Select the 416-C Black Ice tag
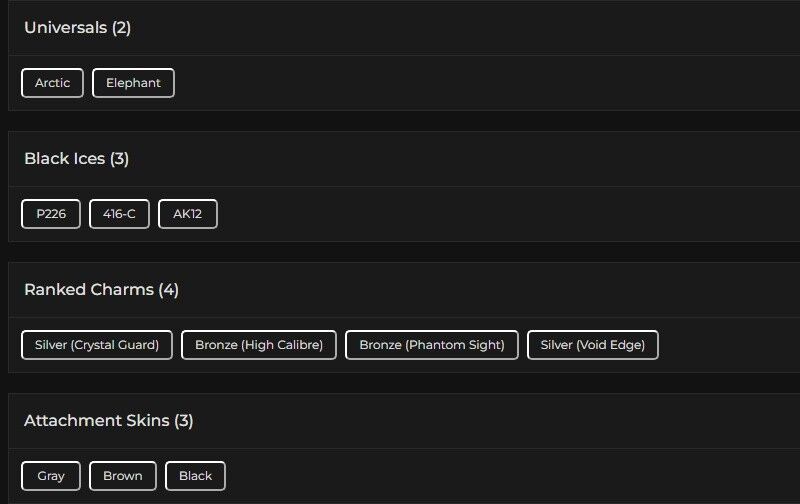The image size is (800, 504). click(x=119, y=214)
